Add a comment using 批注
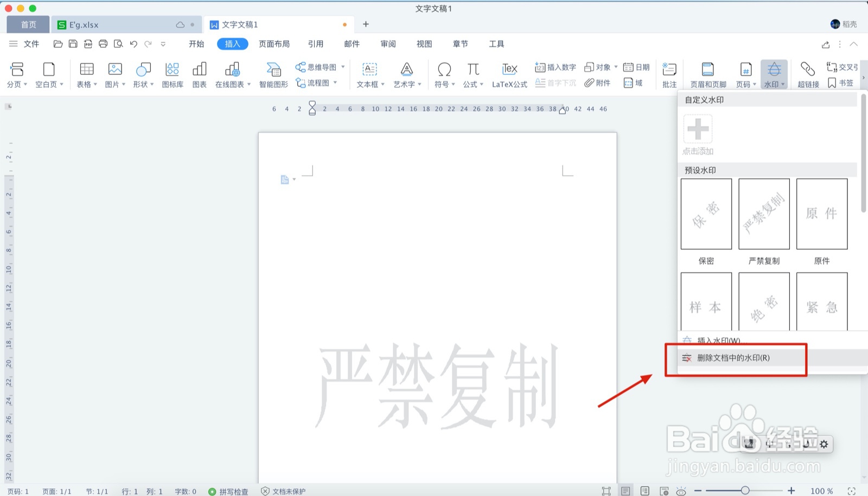This screenshot has height=496, width=868. [669, 74]
